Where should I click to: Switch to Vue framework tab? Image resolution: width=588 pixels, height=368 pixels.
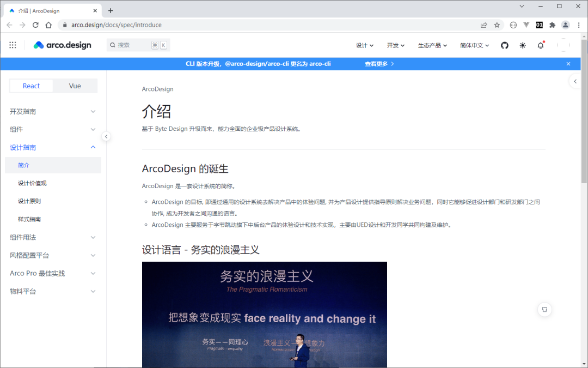[75, 86]
